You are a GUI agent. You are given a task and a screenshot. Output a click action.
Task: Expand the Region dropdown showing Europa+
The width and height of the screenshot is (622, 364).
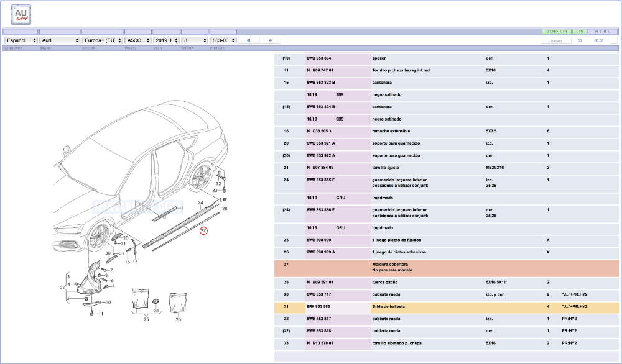tap(102, 40)
